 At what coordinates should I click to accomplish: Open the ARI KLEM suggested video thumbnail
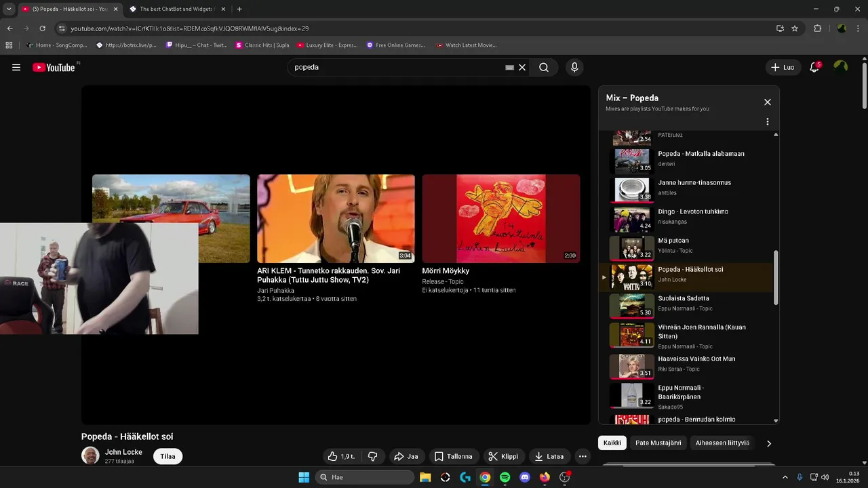pos(336,218)
